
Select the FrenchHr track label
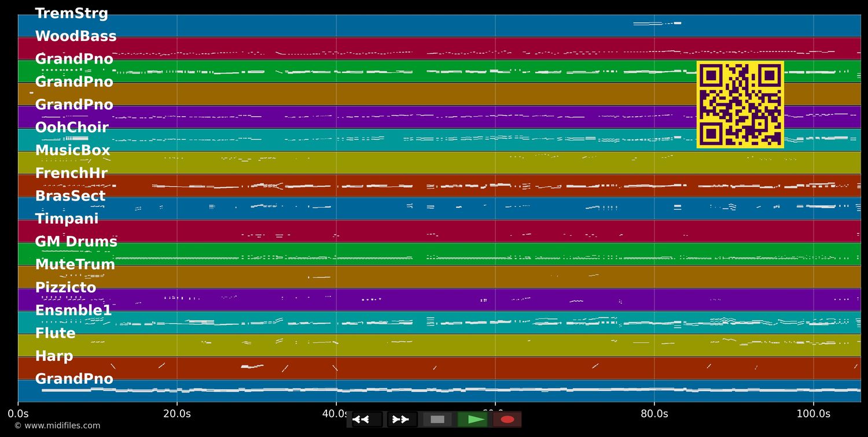pyautogui.click(x=71, y=173)
